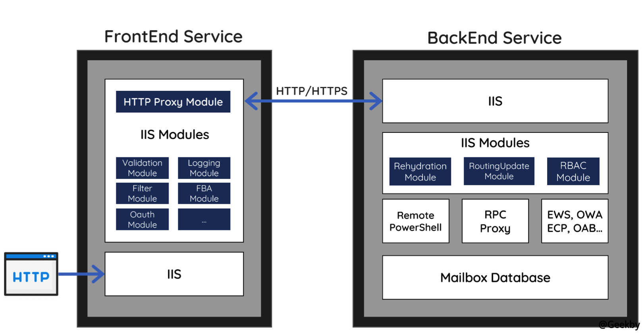This screenshot has height=334, width=644.
Task: Click the Remote PowerShell box
Action: click(415, 221)
